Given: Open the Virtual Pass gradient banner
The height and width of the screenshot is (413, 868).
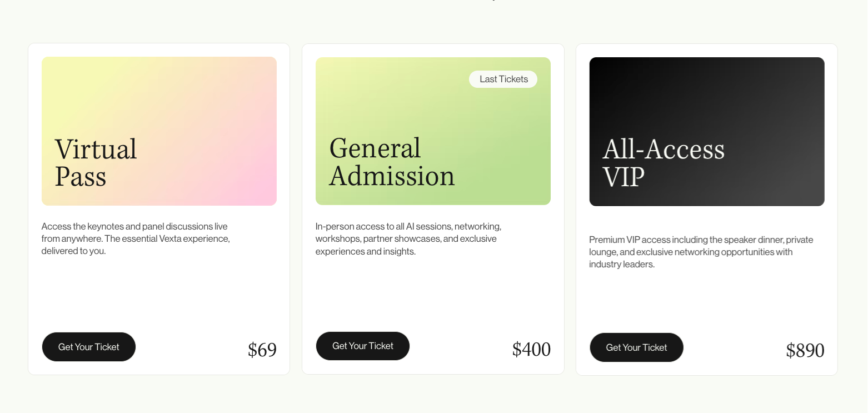Looking at the screenshot, I should [159, 131].
